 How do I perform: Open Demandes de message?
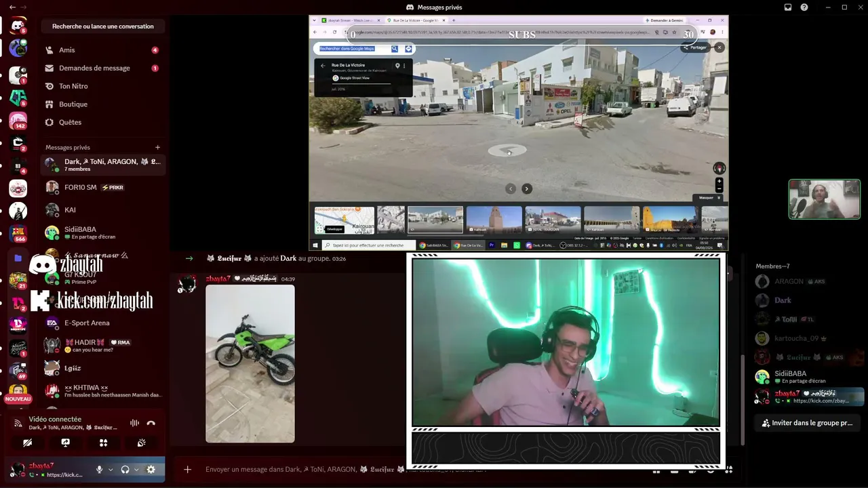103,68
